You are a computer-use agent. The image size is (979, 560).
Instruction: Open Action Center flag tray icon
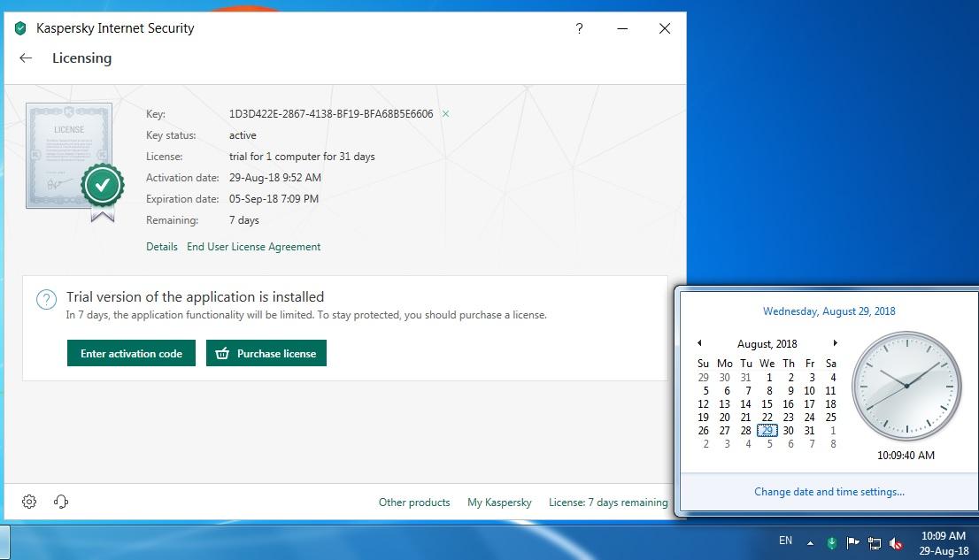(x=853, y=542)
